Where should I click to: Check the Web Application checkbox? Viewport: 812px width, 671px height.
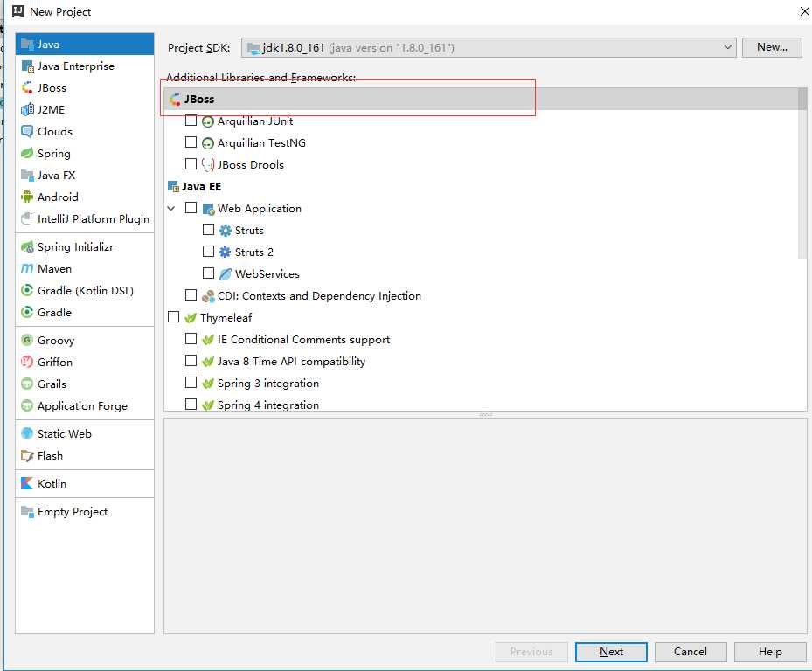pyautogui.click(x=191, y=208)
